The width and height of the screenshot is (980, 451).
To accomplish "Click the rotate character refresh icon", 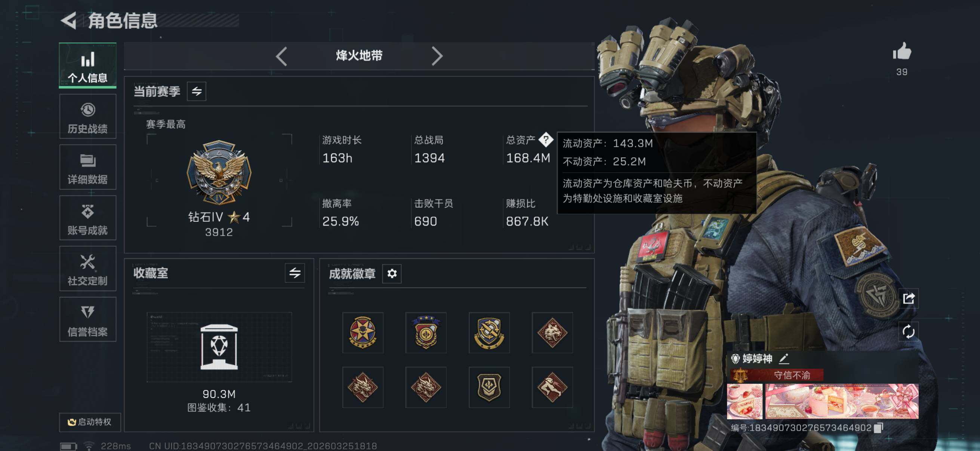I will point(909,331).
